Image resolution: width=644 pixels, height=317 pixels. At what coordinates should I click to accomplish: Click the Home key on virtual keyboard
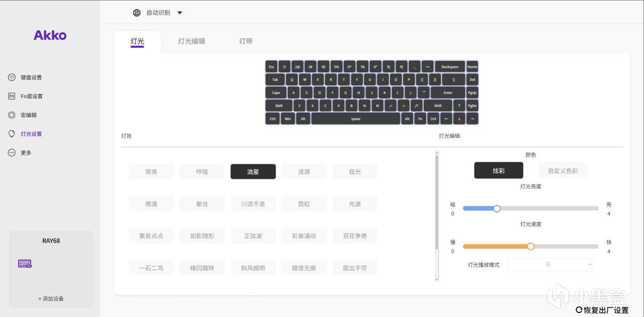(472, 66)
